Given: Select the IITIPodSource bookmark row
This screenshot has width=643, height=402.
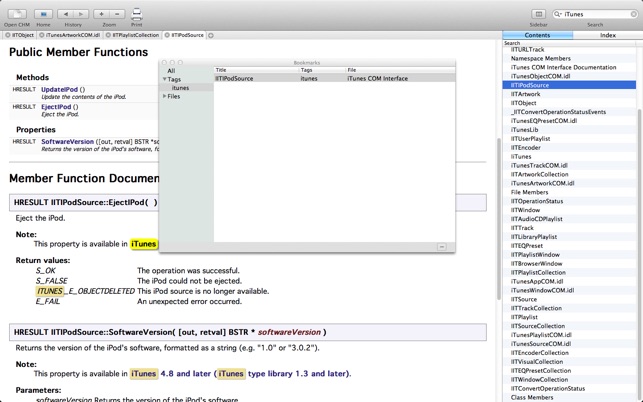Looking at the screenshot, I should click(x=234, y=78).
